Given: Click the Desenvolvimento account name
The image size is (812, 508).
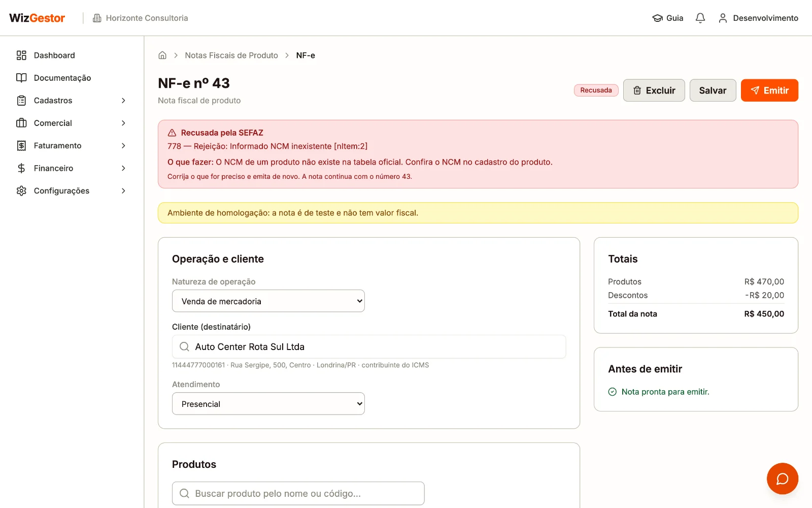Looking at the screenshot, I should pos(765,18).
